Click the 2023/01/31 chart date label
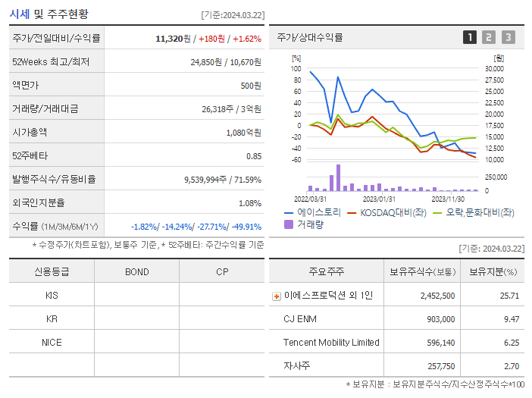Image resolution: width=532 pixels, height=398 pixels. click(379, 199)
